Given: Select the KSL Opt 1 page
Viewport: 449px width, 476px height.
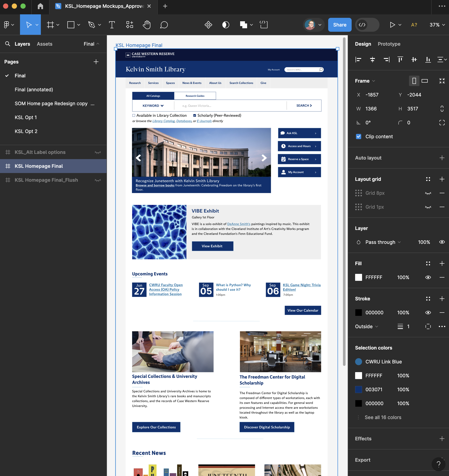Looking at the screenshot, I should point(26,117).
